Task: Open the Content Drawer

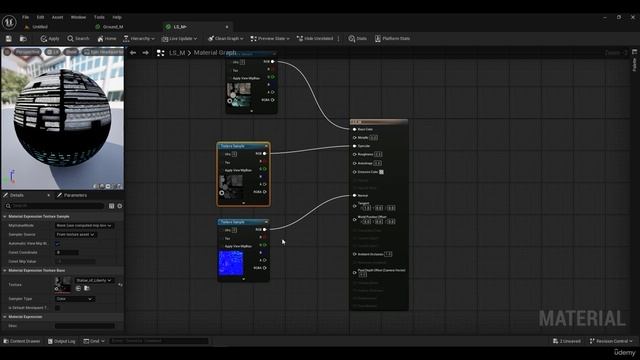Action: (22, 341)
